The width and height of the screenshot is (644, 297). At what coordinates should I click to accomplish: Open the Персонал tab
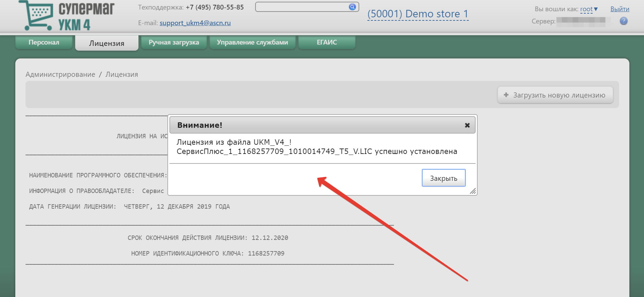coord(44,42)
